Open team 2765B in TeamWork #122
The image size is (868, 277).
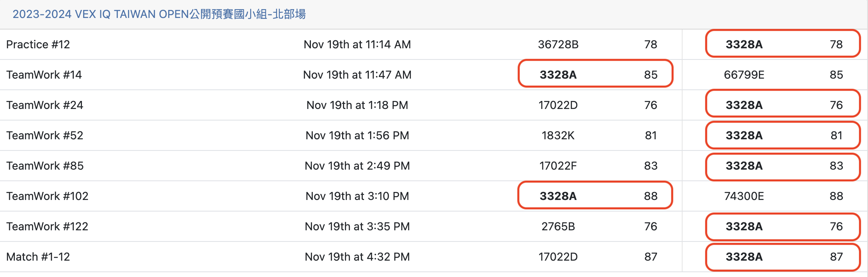click(558, 226)
